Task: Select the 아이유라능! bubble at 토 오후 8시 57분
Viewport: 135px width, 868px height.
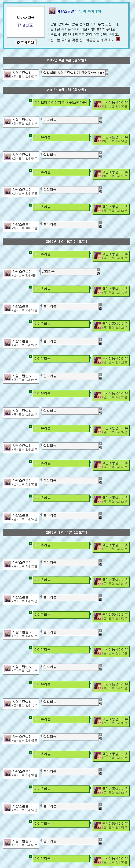Action: 61,859
